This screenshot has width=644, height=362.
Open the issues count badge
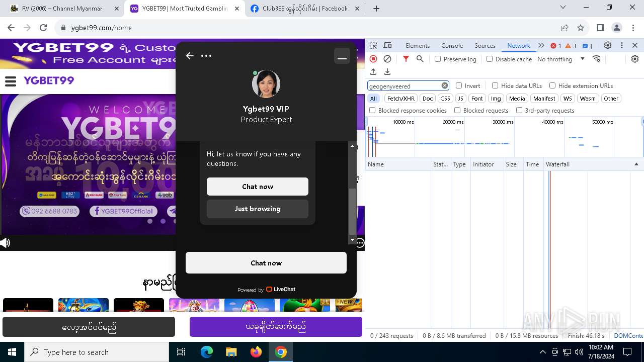point(588,46)
